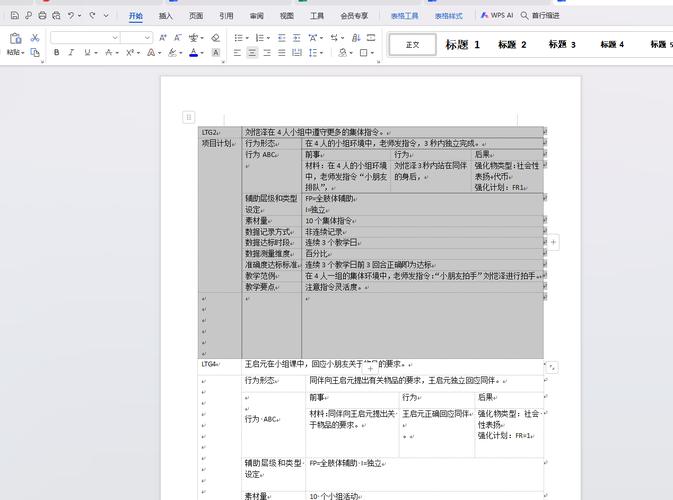The height and width of the screenshot is (500, 673).
Task: Expand numbering style dropdown arrow
Action: [268, 38]
